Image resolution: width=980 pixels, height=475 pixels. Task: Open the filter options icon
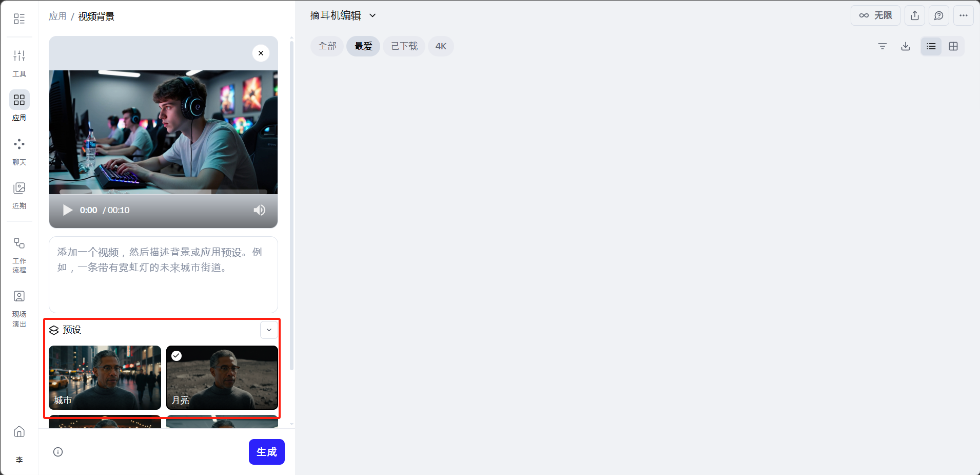883,46
